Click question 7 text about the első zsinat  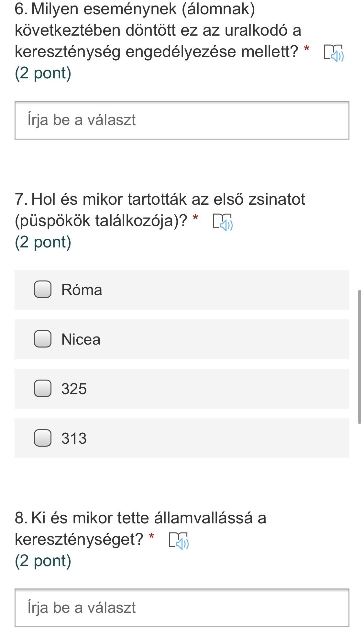pos(160,200)
